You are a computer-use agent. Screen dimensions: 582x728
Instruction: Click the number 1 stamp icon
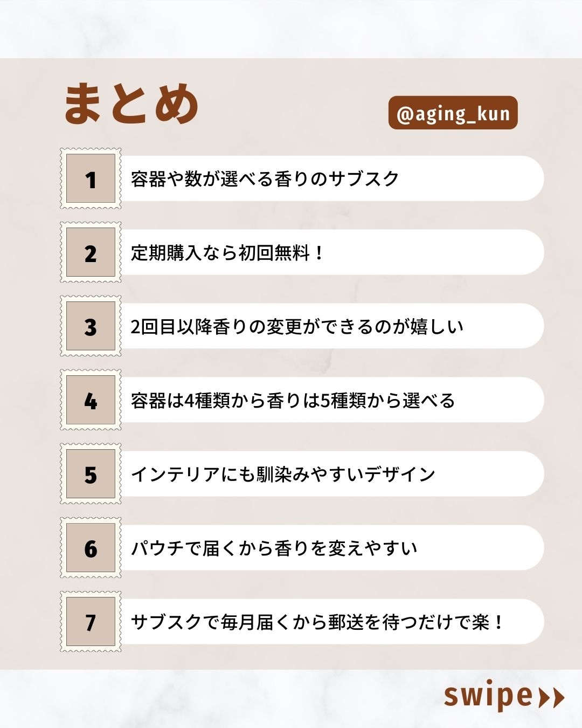tap(91, 178)
